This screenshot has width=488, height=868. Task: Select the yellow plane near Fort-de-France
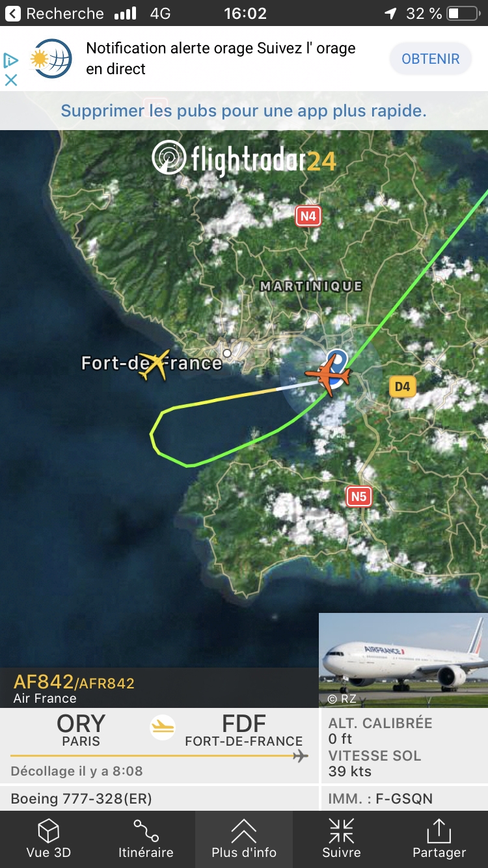point(155,365)
